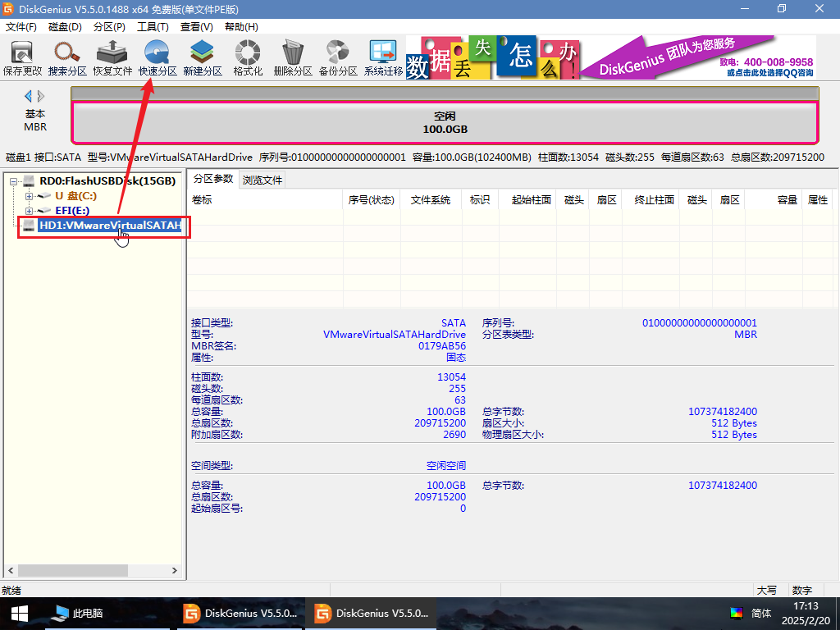Click the 大写 indicator in status bar
Viewport: 840px width, 630px height.
pyautogui.click(x=767, y=591)
